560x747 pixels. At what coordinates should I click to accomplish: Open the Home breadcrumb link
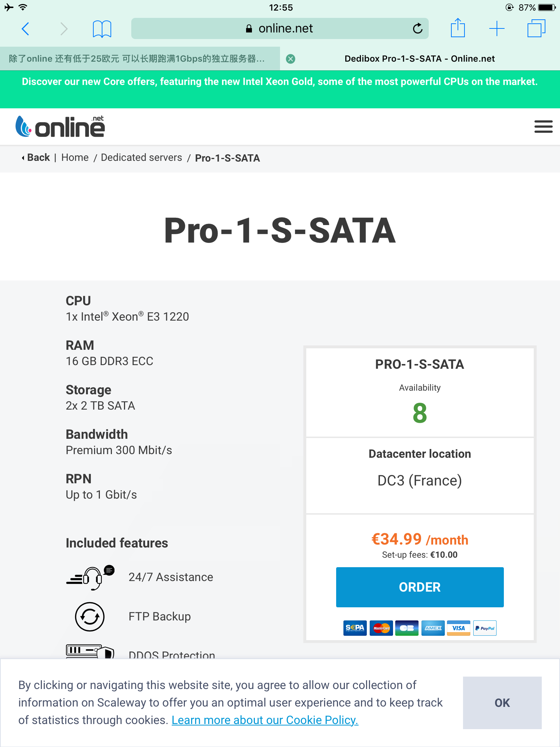(x=75, y=158)
